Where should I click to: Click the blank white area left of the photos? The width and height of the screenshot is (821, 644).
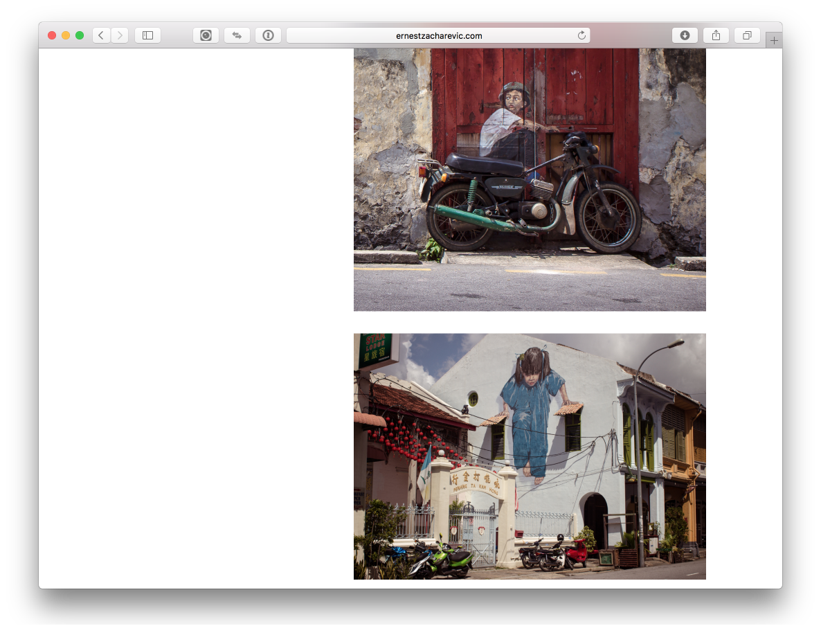194,312
